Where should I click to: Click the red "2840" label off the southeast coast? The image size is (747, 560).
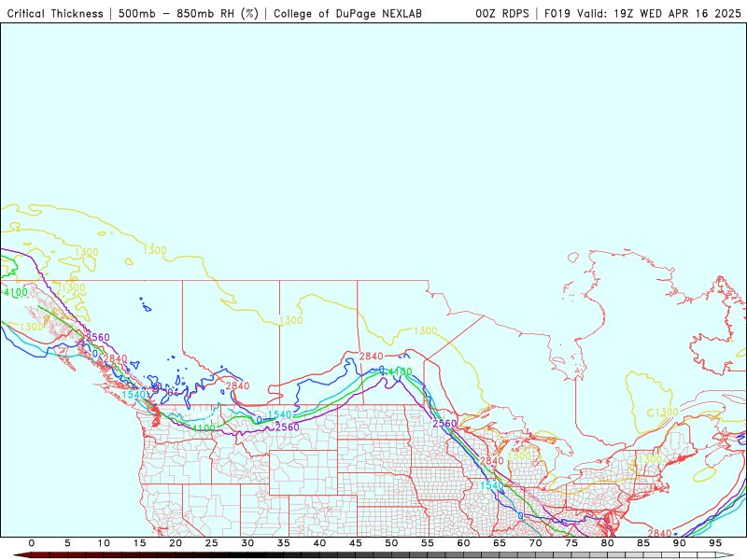(660, 533)
